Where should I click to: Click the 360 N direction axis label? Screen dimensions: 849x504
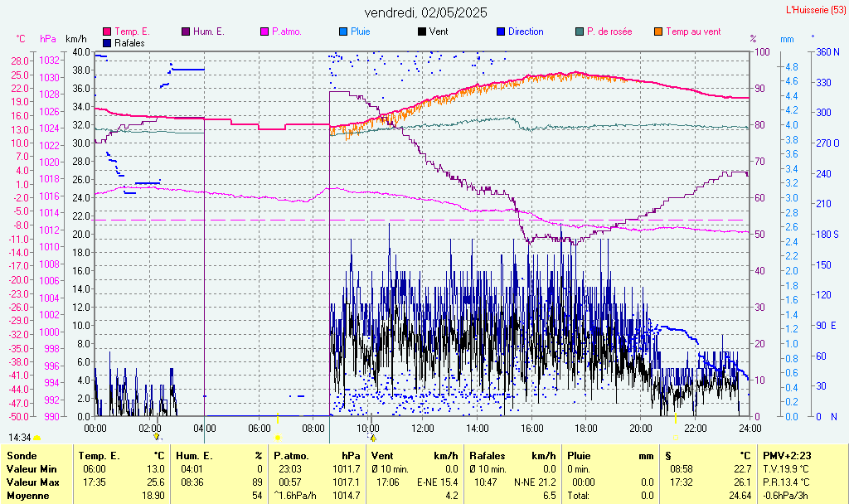(828, 52)
